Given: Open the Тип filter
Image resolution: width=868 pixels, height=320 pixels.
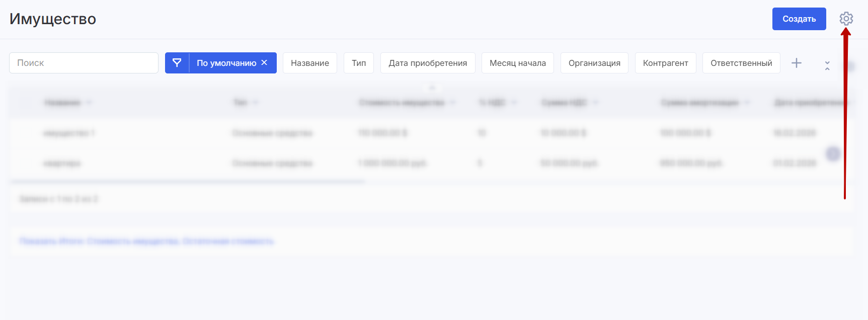Looking at the screenshot, I should click(x=358, y=63).
